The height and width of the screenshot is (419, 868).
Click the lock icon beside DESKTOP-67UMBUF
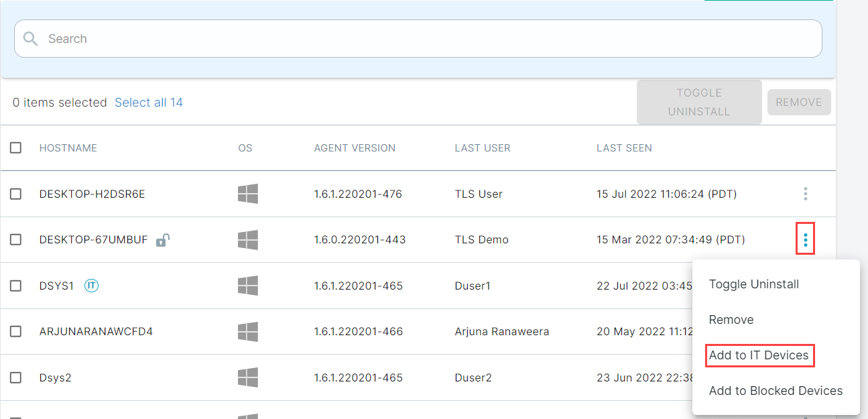163,239
